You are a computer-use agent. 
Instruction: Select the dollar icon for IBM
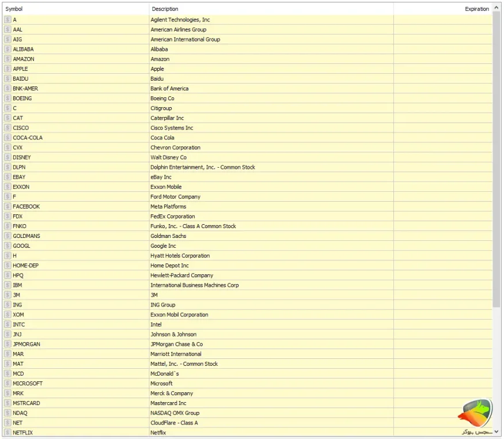click(7, 285)
